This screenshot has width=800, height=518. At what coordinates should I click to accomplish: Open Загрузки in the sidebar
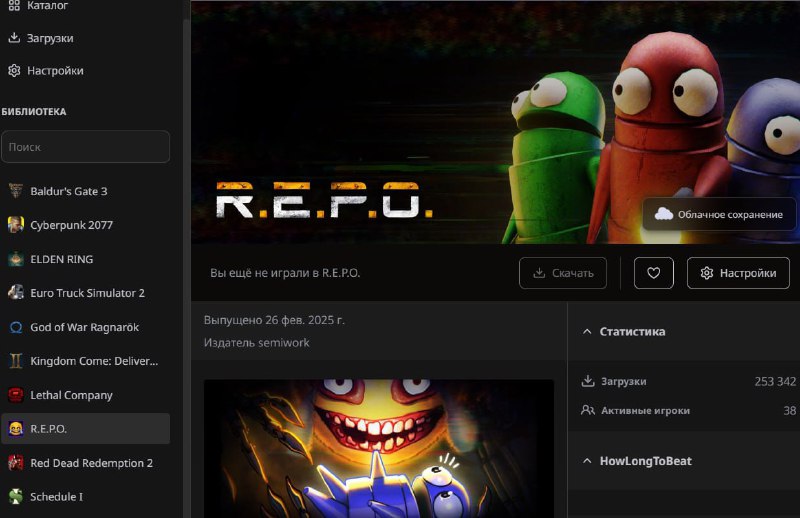click(49, 38)
